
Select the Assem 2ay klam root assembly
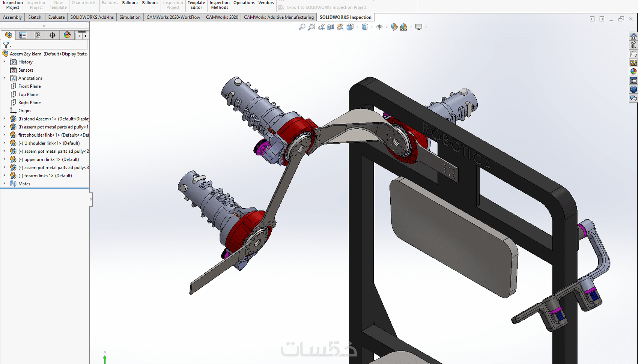45,54
